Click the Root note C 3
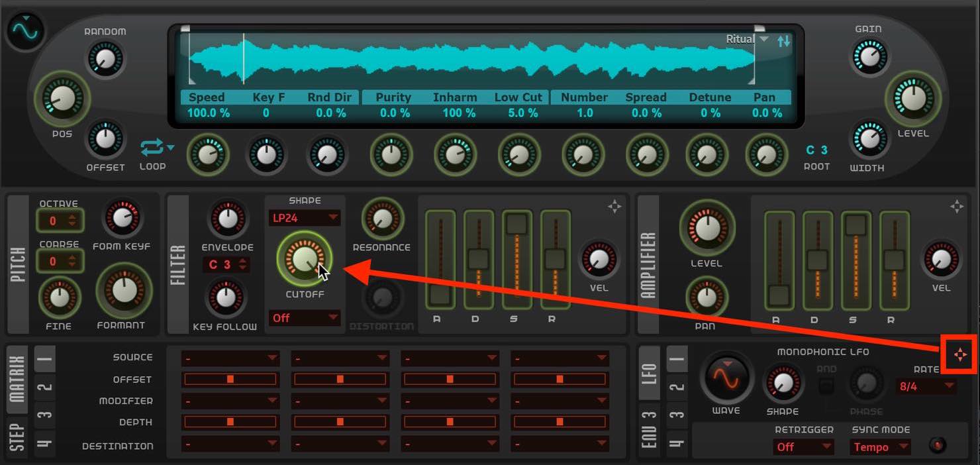 tap(816, 150)
